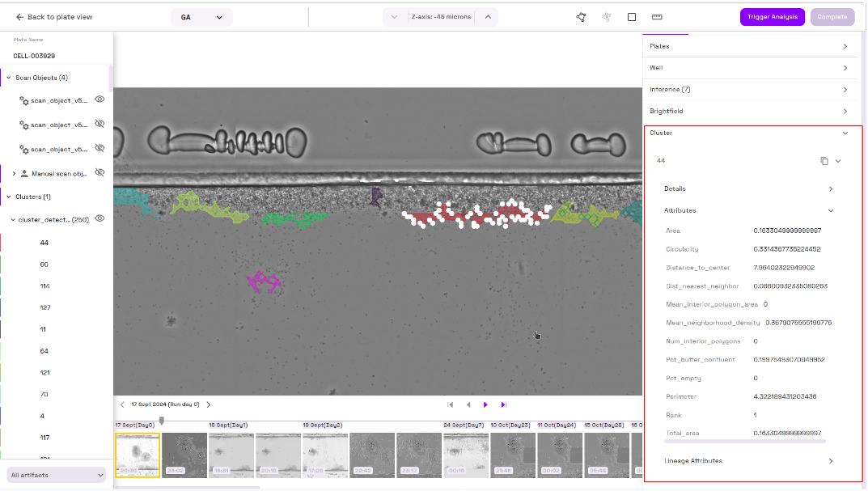Screen dimensions: 868x491
Task: Select cluster 114 in the list
Action: (44, 286)
